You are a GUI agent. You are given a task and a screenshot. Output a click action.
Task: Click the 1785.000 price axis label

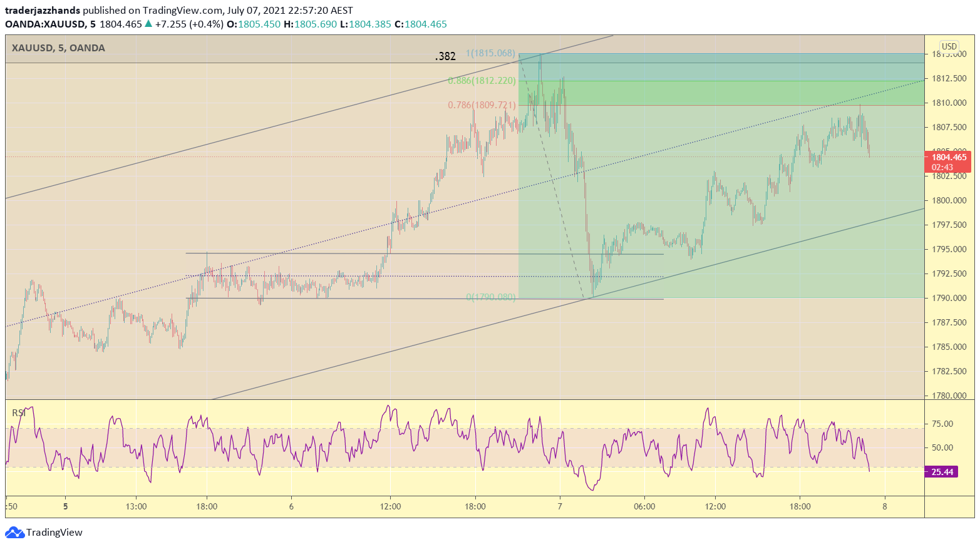[949, 347]
